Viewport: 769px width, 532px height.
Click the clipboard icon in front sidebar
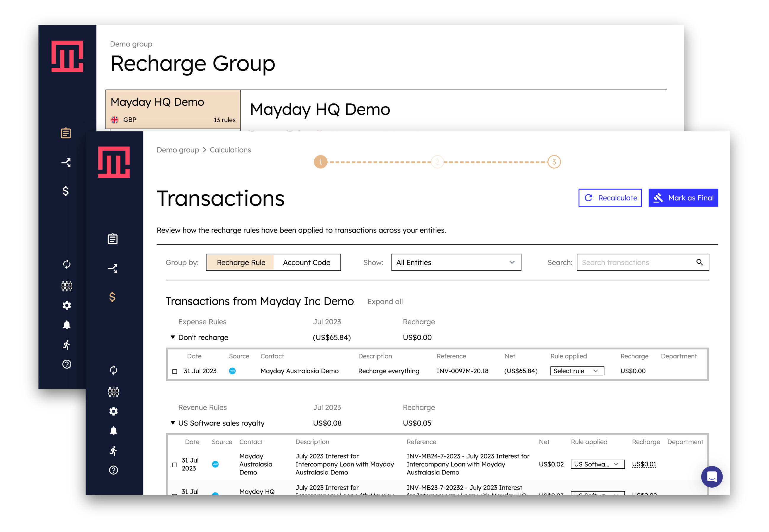click(x=113, y=239)
